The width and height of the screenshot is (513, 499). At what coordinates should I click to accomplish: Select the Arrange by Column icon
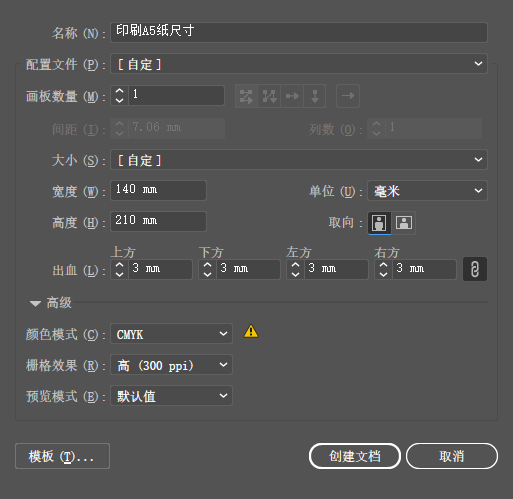315,96
